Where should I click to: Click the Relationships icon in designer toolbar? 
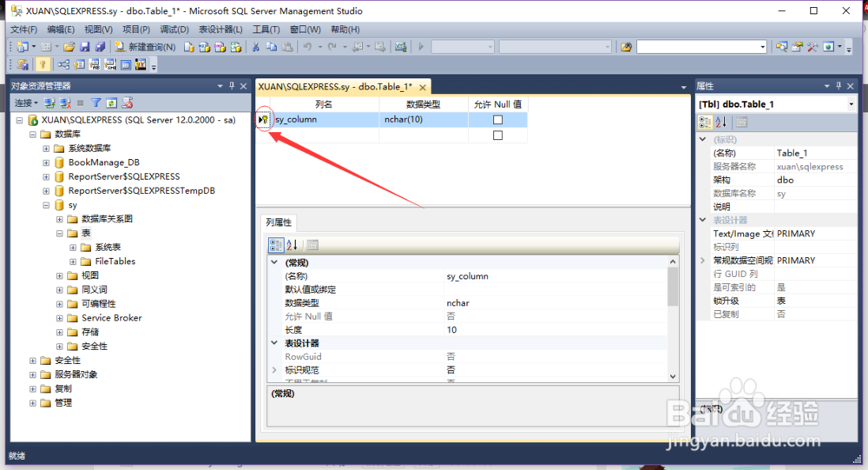pos(63,65)
